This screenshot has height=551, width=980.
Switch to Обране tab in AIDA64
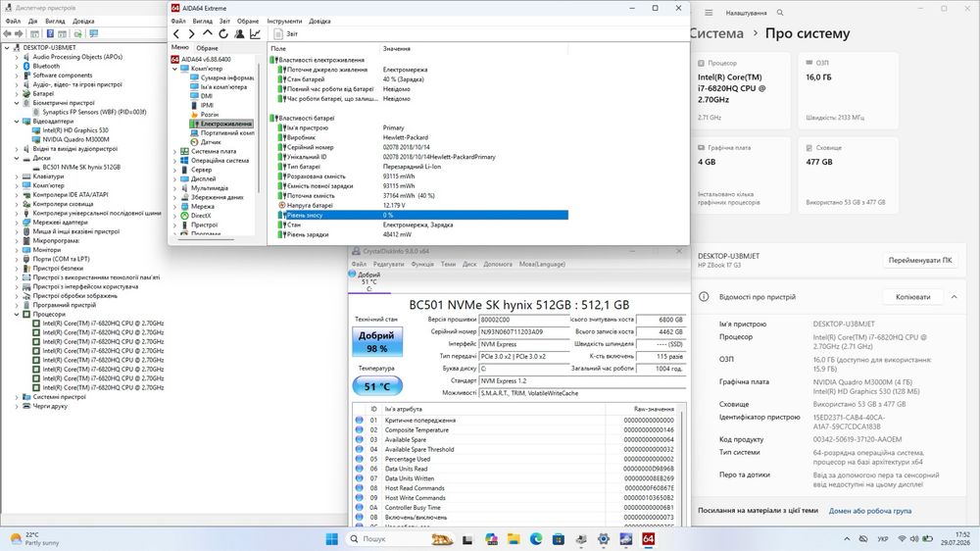[x=207, y=47]
